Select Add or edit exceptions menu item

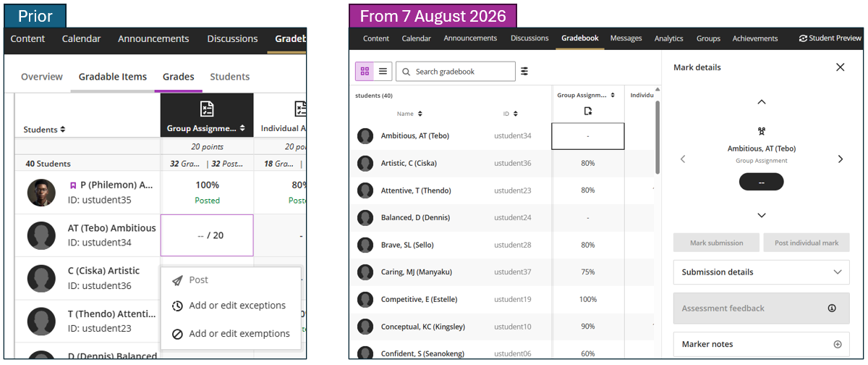click(x=231, y=306)
